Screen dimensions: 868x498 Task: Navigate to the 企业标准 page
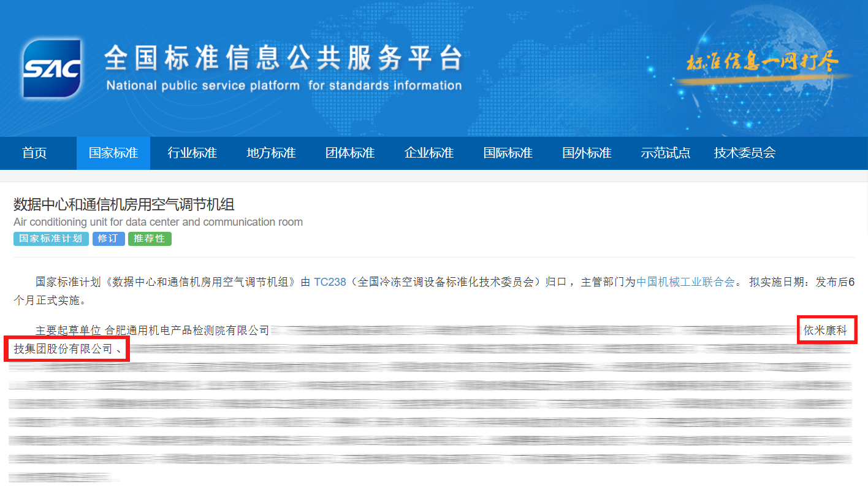click(429, 153)
